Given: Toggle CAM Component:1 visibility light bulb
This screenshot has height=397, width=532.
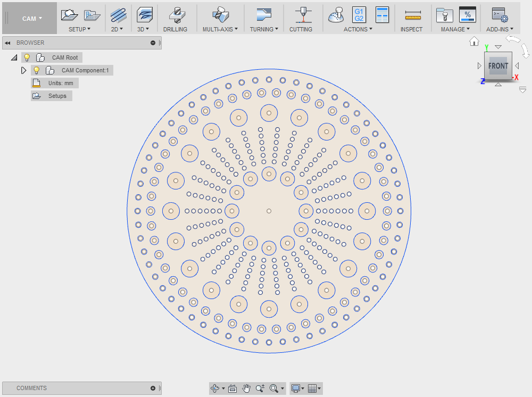Looking at the screenshot, I should pyautogui.click(x=37, y=70).
